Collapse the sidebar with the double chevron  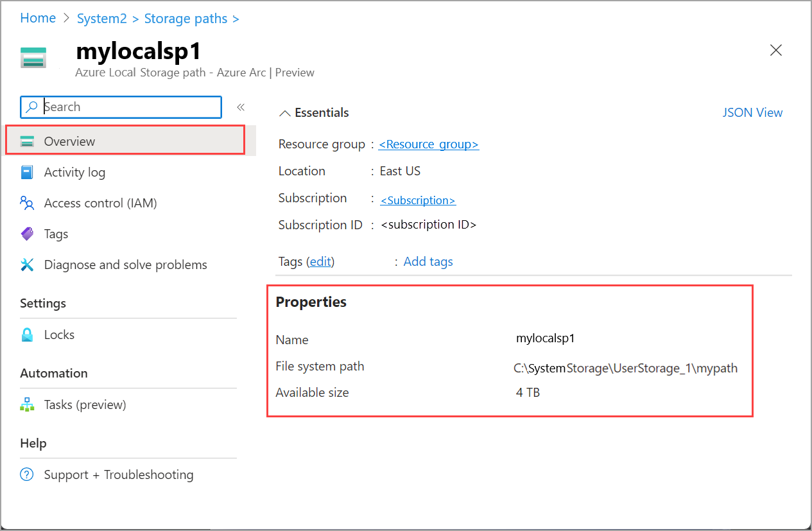click(241, 107)
